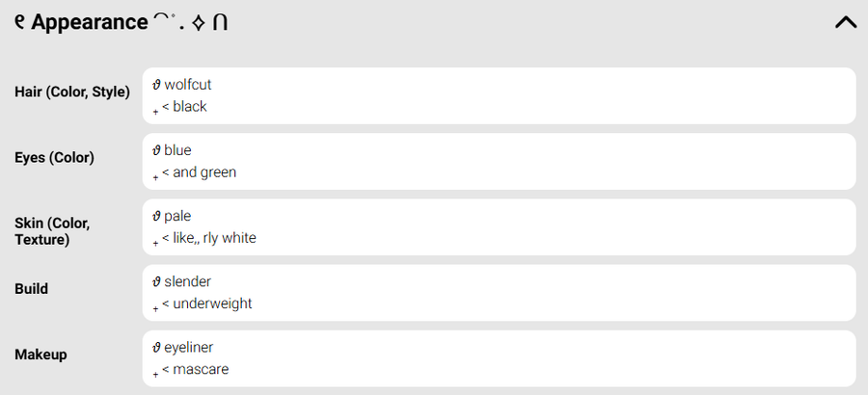Click the Build label
The image size is (868, 395).
click(32, 288)
